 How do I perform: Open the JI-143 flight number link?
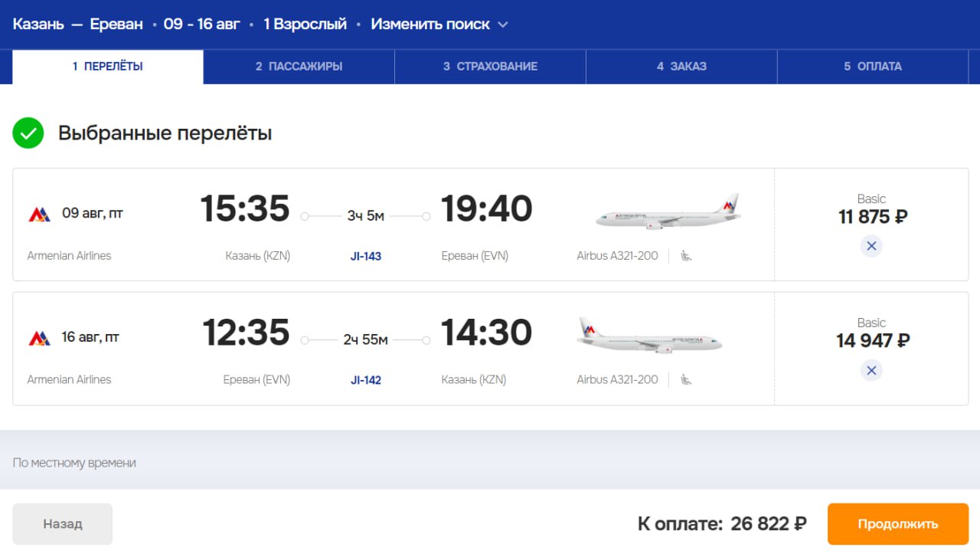point(366,256)
